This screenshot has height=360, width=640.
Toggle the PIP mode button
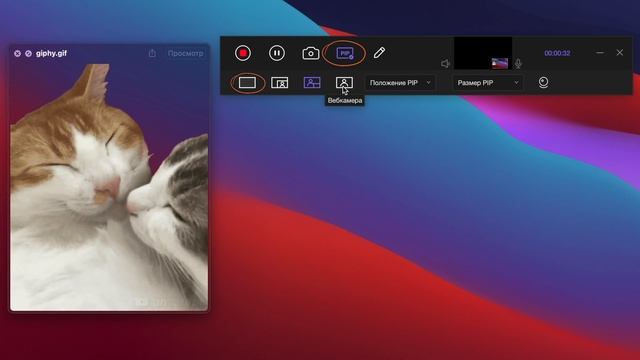(x=345, y=53)
